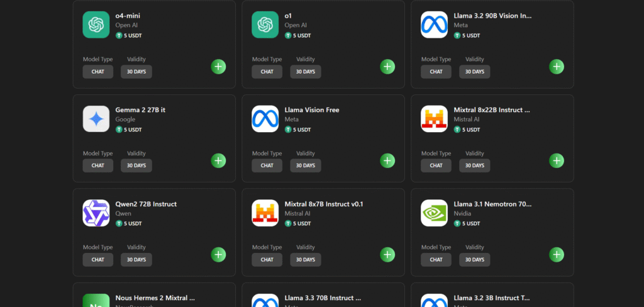Click the Llama 3.2 90B Vision Meta logo
This screenshot has height=307, width=644.
click(x=434, y=25)
